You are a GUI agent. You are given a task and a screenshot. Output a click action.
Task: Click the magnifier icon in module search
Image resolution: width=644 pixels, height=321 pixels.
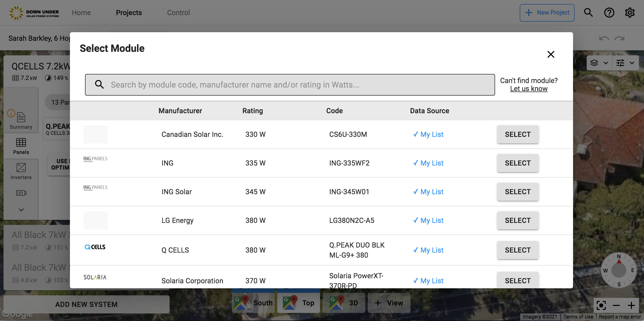coord(99,85)
